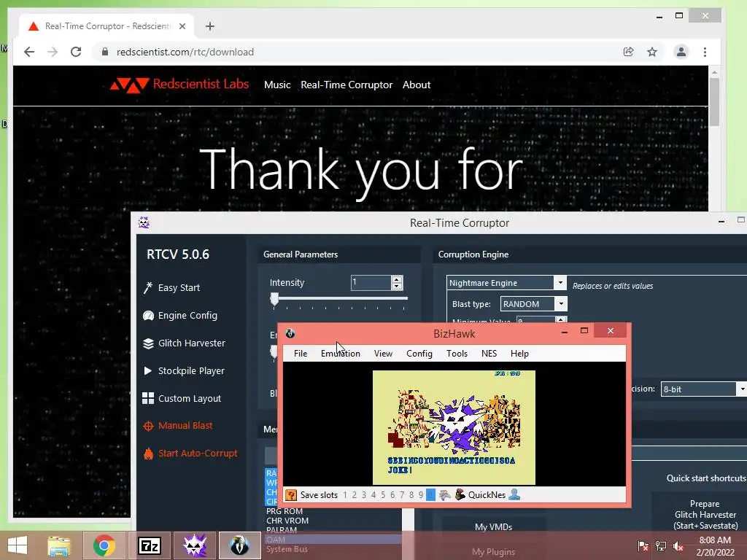
Task: Increase Intensity with up stepper arrow
Action: click(x=397, y=279)
